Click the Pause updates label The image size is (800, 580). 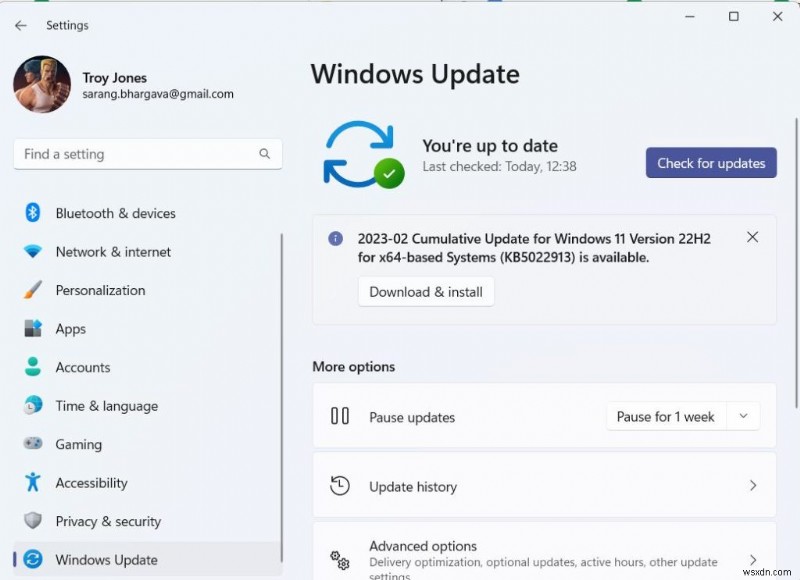point(412,417)
